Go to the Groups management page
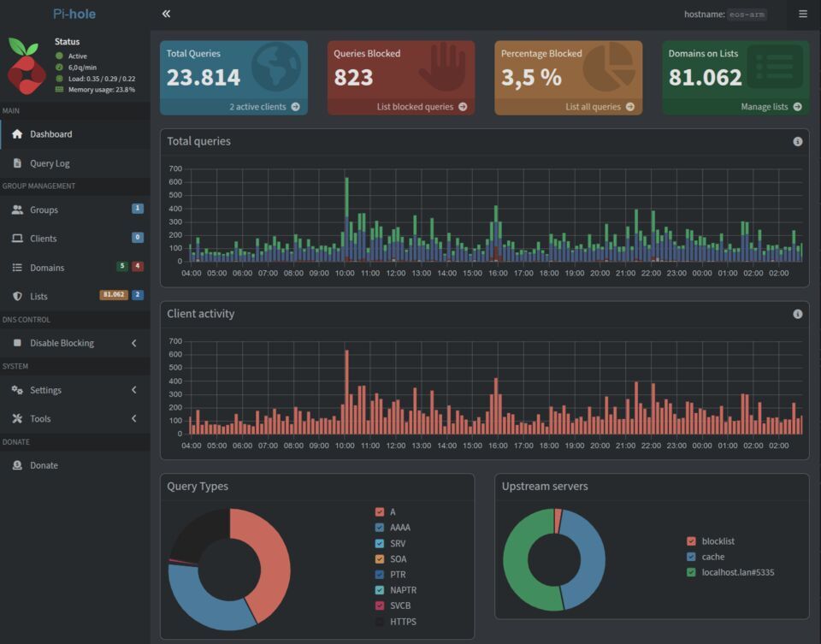 point(44,210)
